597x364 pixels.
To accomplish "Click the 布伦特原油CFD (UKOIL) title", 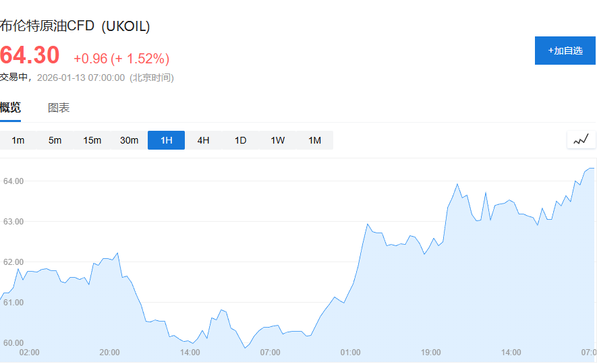I will point(75,26).
